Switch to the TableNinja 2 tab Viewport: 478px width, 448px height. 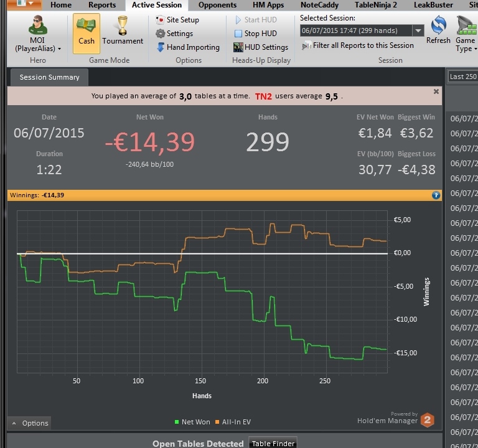(376, 5)
